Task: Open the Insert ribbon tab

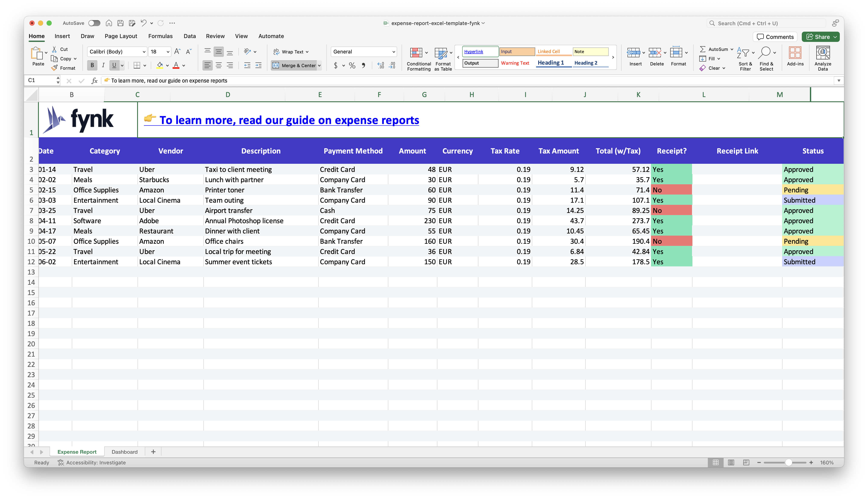Action: [x=62, y=36]
